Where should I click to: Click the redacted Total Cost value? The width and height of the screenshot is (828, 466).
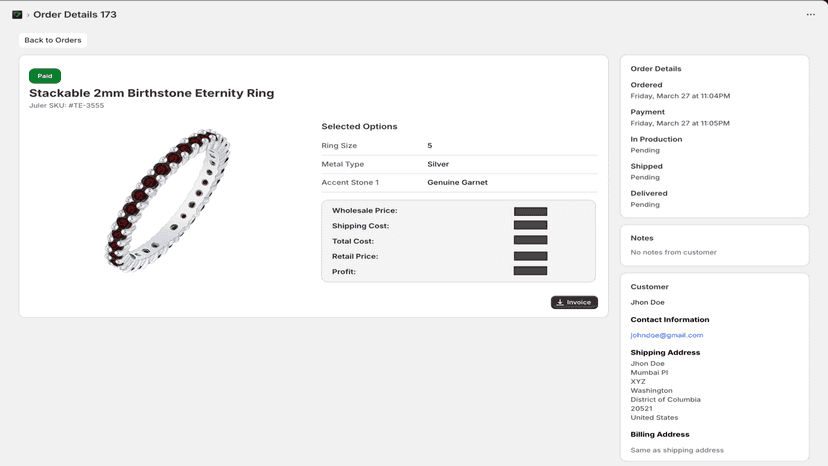point(531,240)
